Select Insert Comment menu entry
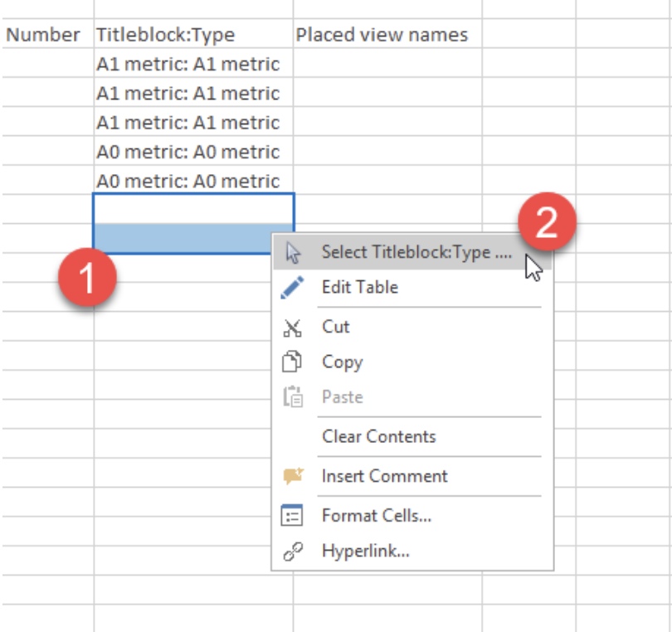 (412, 476)
